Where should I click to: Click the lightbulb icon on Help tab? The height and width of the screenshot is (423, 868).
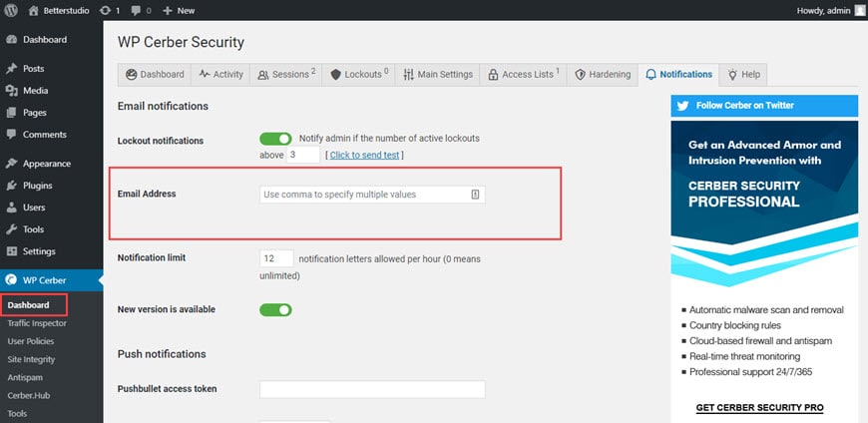coord(733,74)
